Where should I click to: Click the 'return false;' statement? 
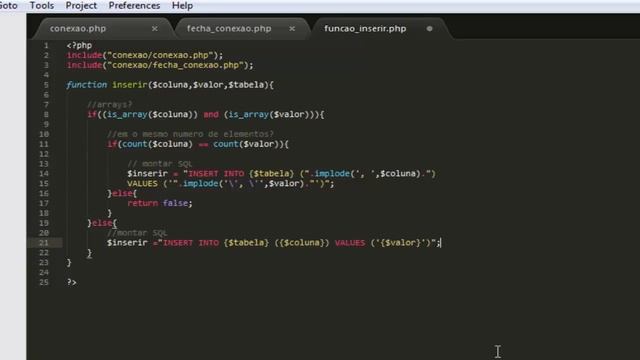(x=160, y=203)
